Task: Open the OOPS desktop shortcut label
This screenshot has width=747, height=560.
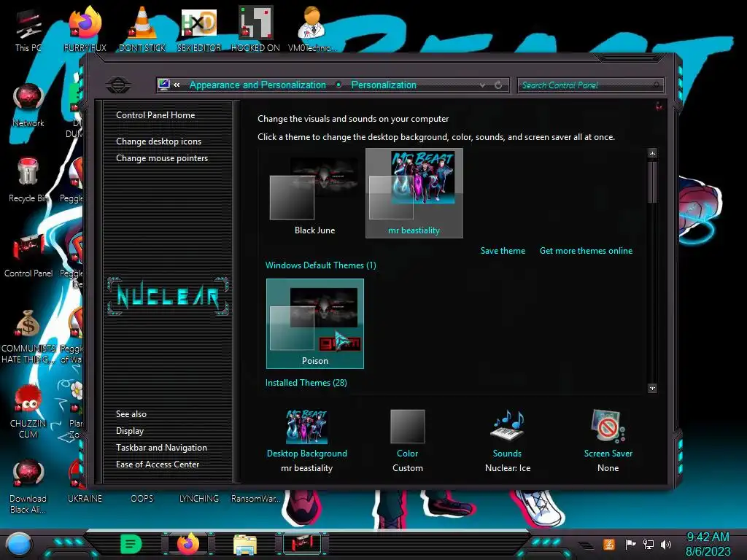Action: pyautogui.click(x=142, y=498)
